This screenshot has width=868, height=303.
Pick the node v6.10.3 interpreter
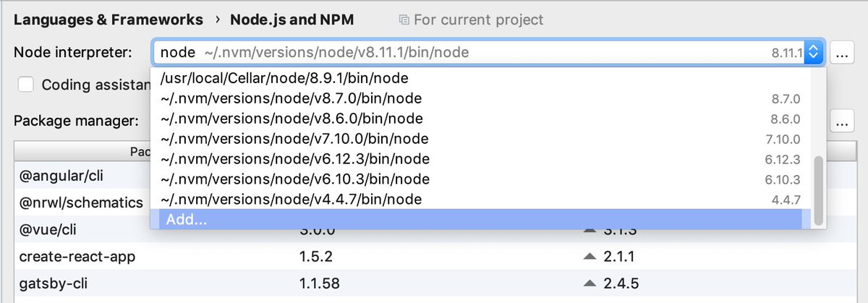pyautogui.click(x=476, y=179)
